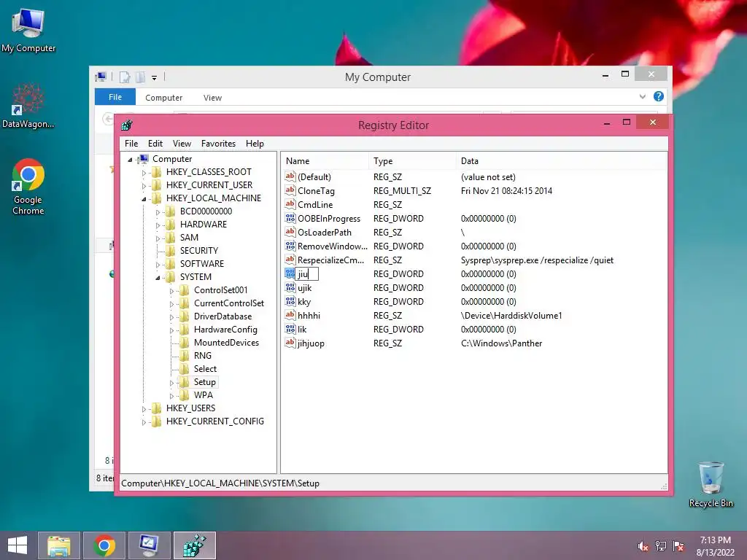Open the My Computer desktop icon

[x=28, y=31]
